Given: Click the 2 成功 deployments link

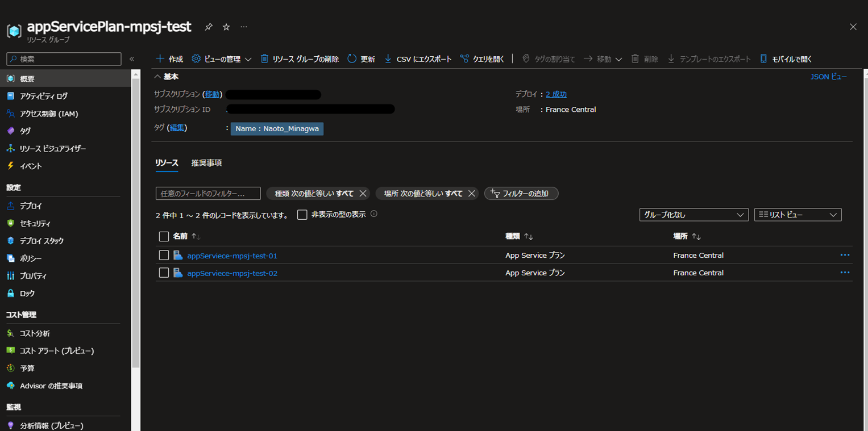Looking at the screenshot, I should click(556, 94).
